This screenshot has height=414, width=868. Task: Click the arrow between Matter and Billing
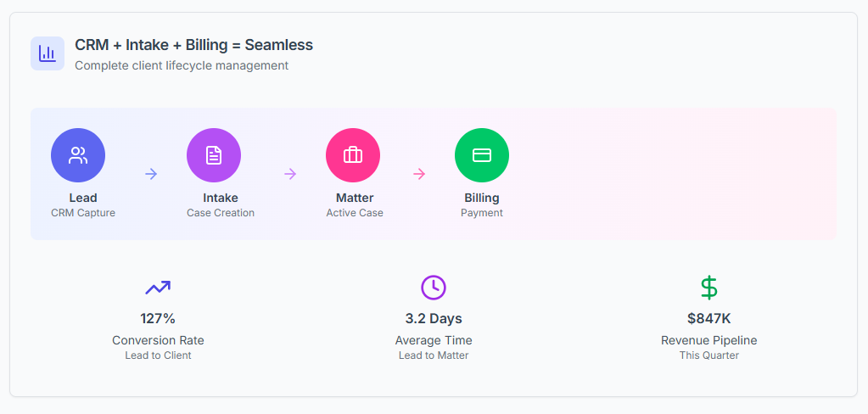419,174
